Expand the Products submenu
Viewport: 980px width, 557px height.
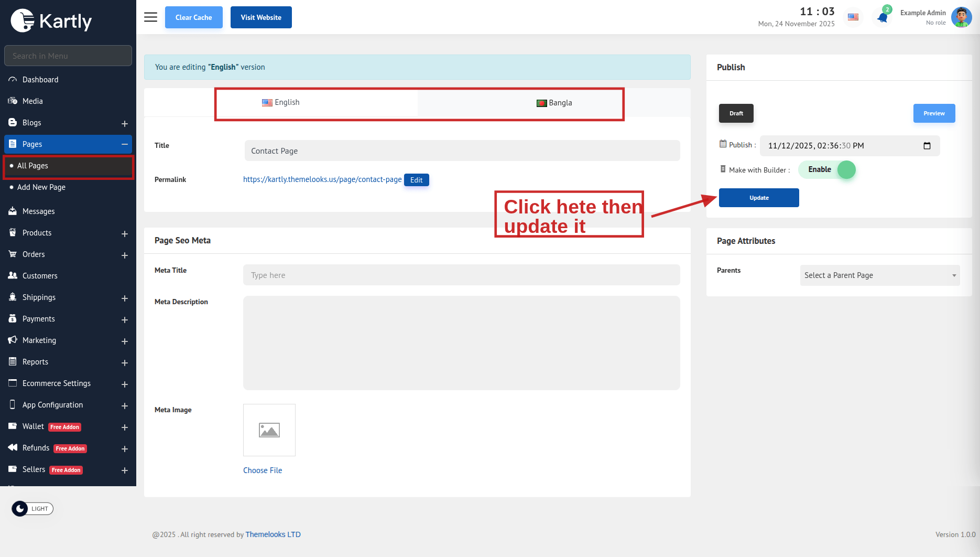(x=125, y=234)
